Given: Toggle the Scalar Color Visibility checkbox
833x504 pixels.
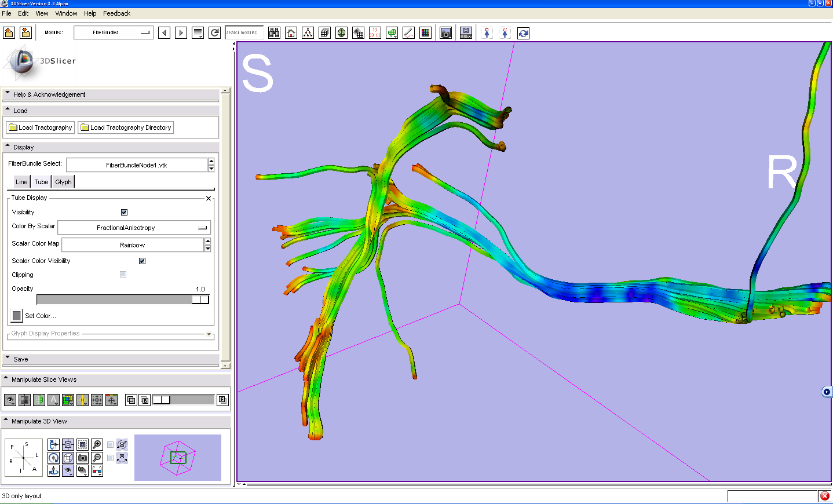Looking at the screenshot, I should click(x=142, y=261).
